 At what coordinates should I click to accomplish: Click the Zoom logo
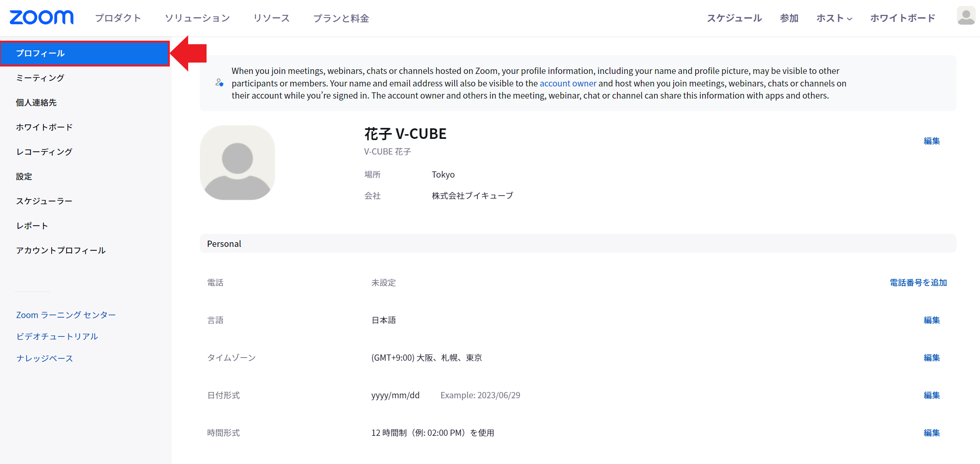click(41, 18)
